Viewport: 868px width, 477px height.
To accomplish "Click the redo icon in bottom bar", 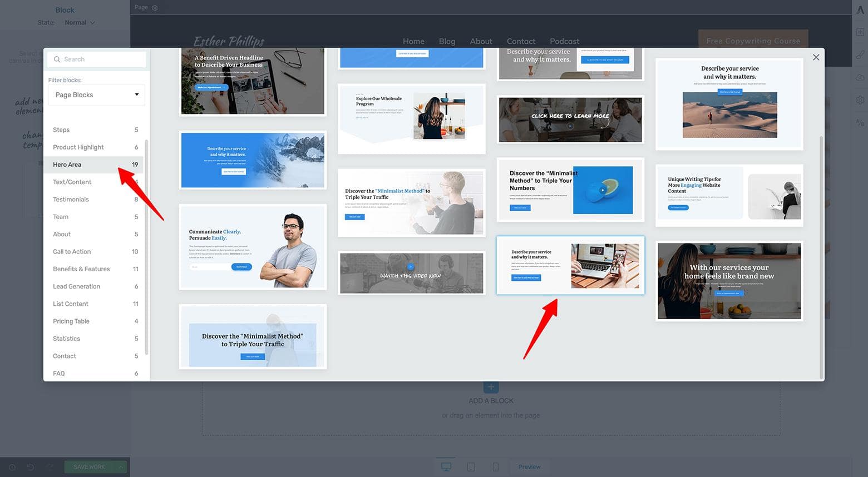I will (49, 467).
